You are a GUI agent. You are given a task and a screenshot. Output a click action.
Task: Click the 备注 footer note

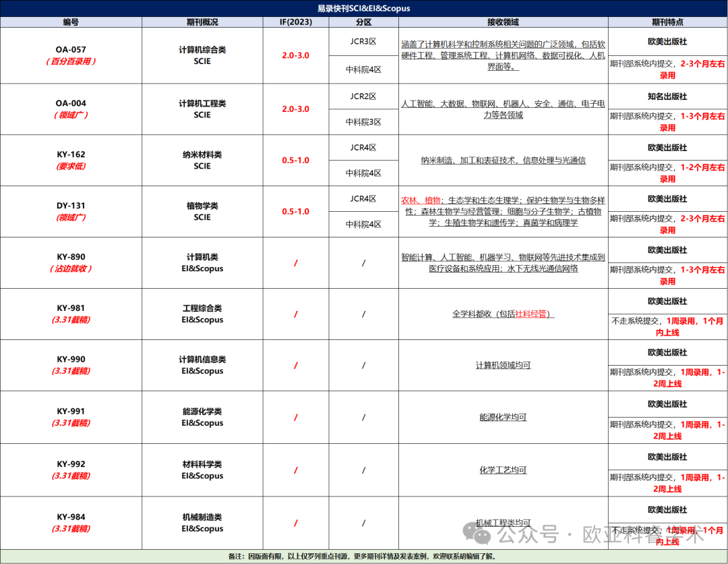click(x=363, y=556)
